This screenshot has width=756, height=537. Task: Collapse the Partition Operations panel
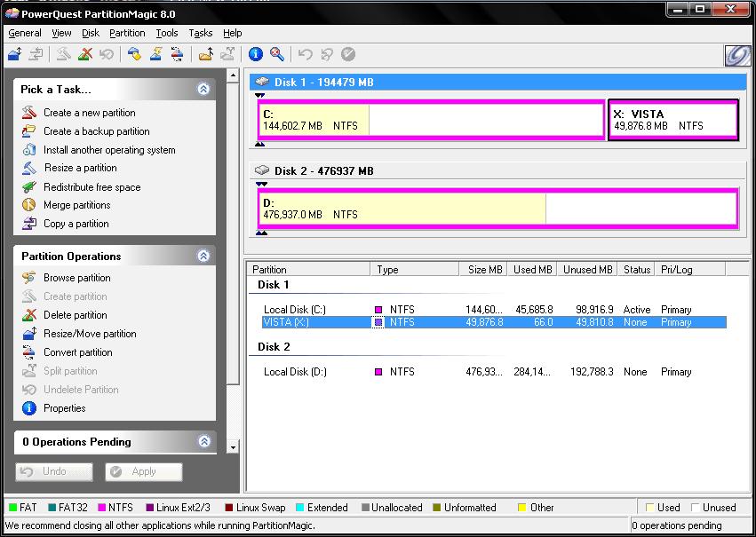click(203, 256)
